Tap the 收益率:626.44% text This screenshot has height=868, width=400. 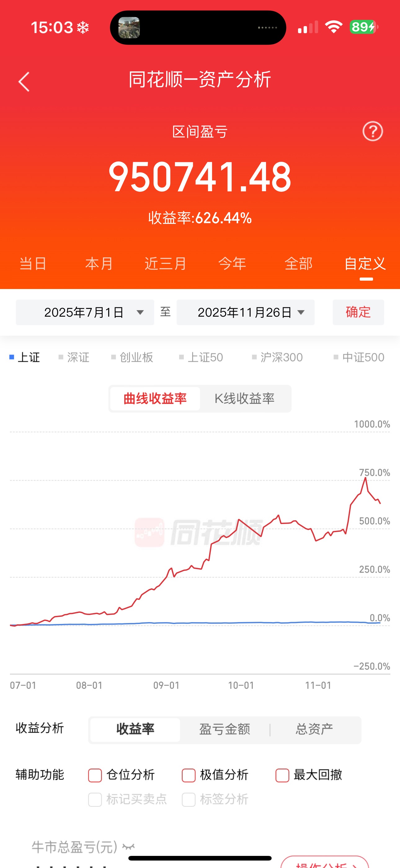click(200, 218)
